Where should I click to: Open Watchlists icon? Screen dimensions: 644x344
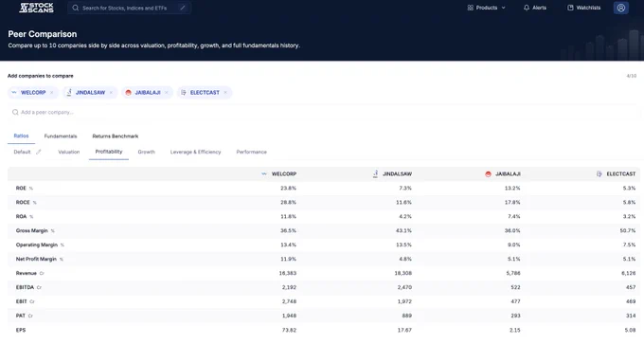click(x=570, y=8)
